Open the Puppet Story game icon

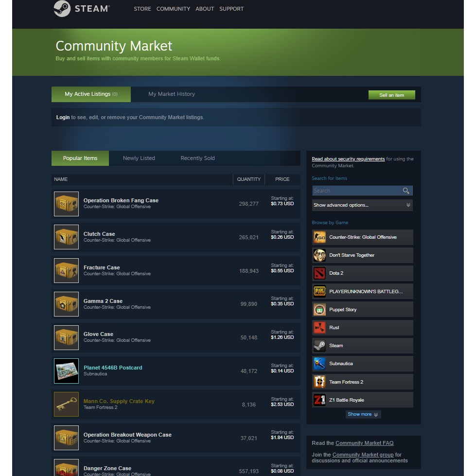point(319,310)
